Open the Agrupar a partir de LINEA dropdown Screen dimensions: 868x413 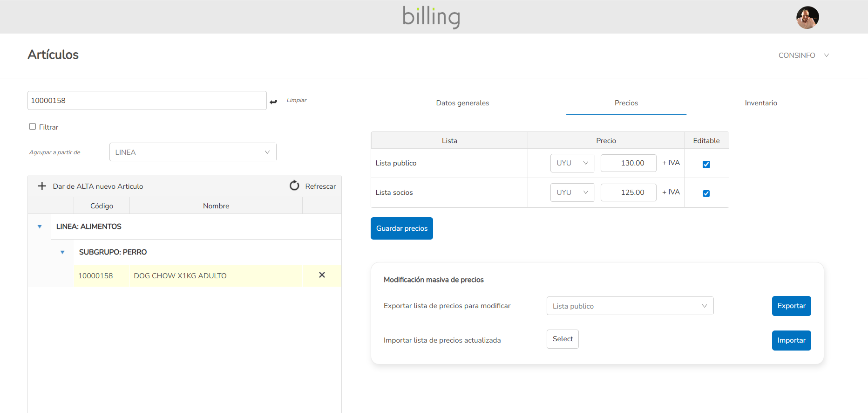tap(193, 152)
